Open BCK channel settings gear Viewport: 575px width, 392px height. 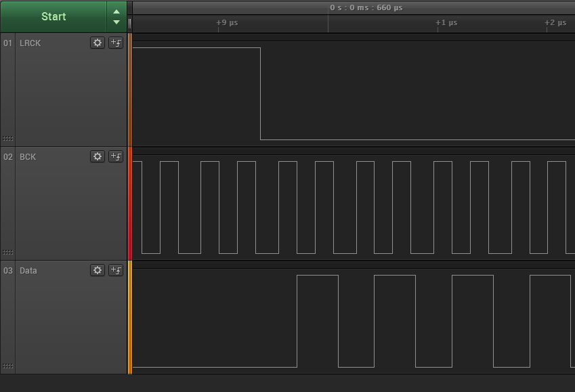97,156
